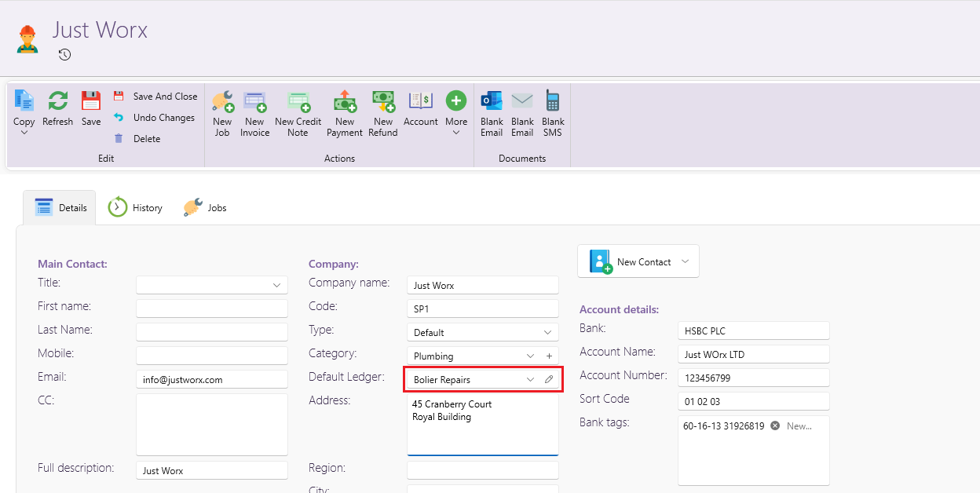Open the Jobs tab

pyautogui.click(x=206, y=208)
